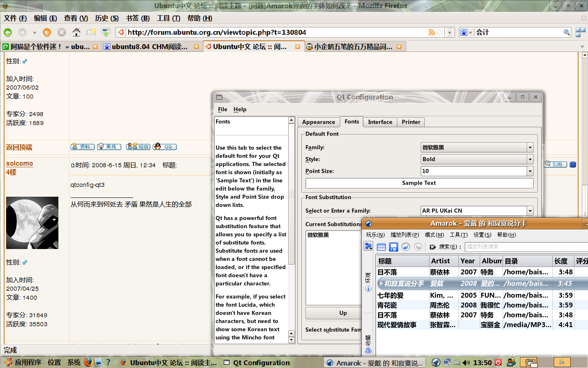
Task: Save the Amarok playlist with floppy icon
Action: click(x=394, y=247)
